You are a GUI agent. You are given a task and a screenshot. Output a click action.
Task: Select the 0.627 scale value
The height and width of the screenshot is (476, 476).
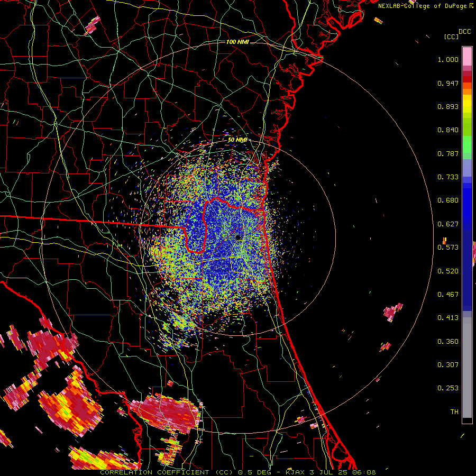pyautogui.click(x=448, y=224)
